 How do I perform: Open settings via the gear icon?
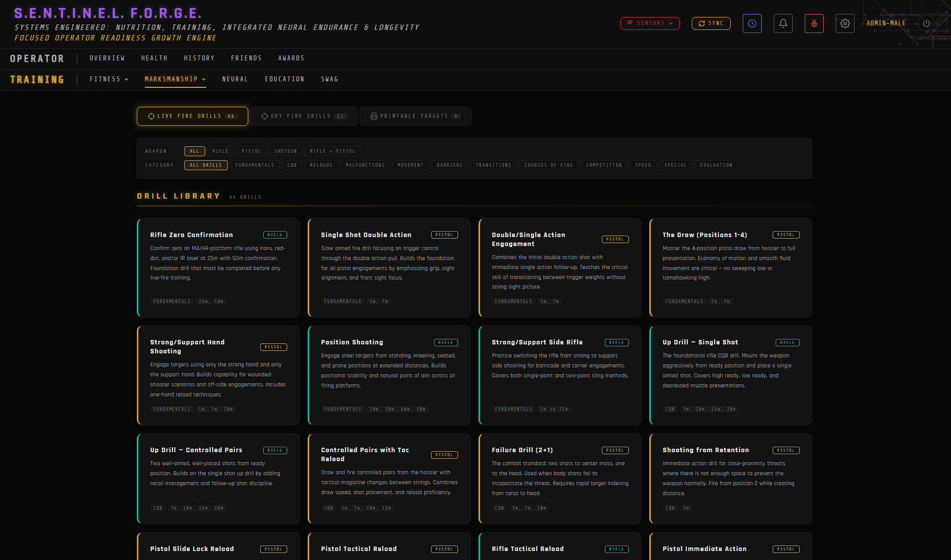click(x=845, y=23)
